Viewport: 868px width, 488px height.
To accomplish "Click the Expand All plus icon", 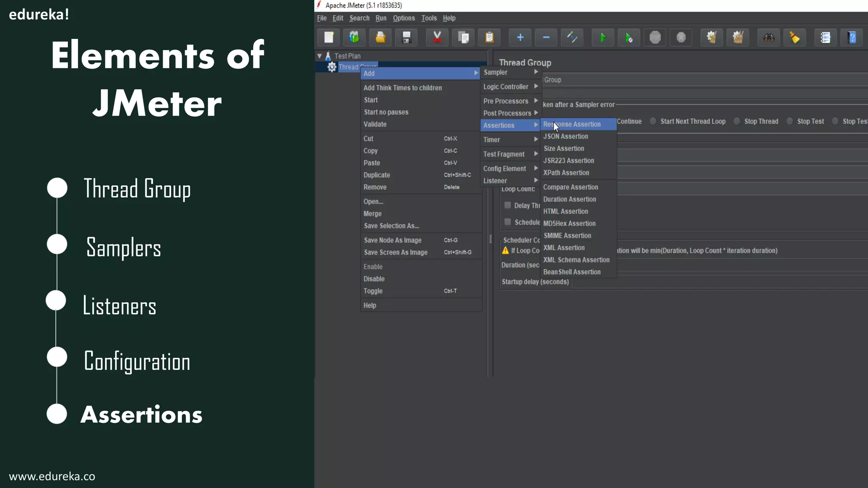I will [520, 37].
